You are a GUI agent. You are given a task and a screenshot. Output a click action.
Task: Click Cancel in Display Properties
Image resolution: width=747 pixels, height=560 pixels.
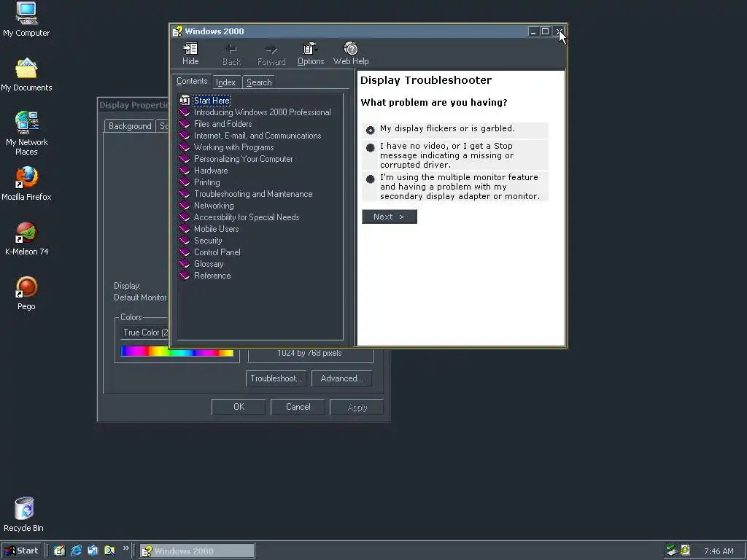298,407
